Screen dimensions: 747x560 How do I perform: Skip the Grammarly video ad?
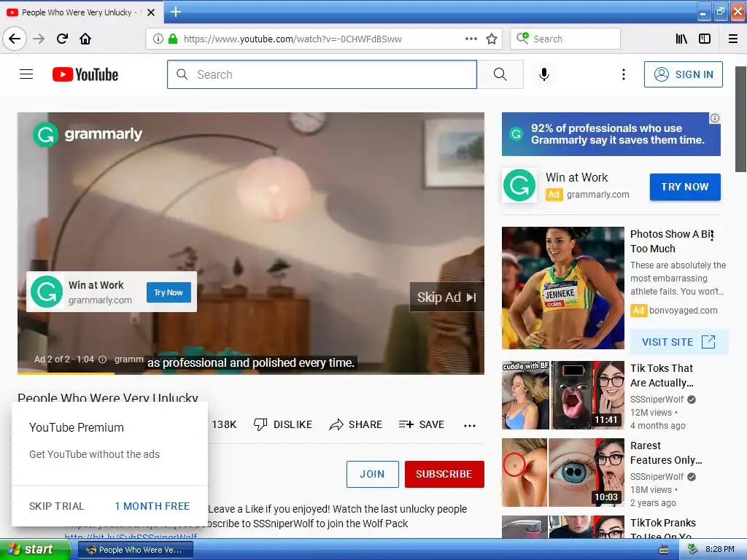pyautogui.click(x=446, y=297)
